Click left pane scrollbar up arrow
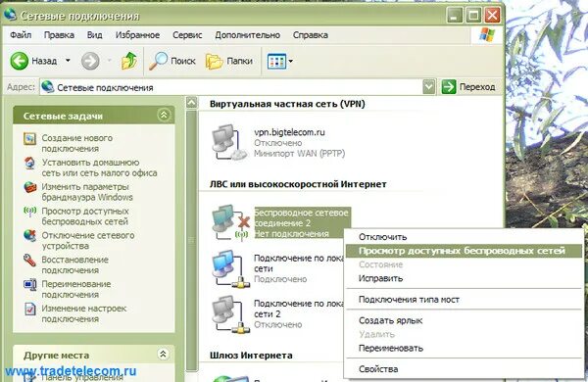This screenshot has width=588, height=382. (192, 102)
